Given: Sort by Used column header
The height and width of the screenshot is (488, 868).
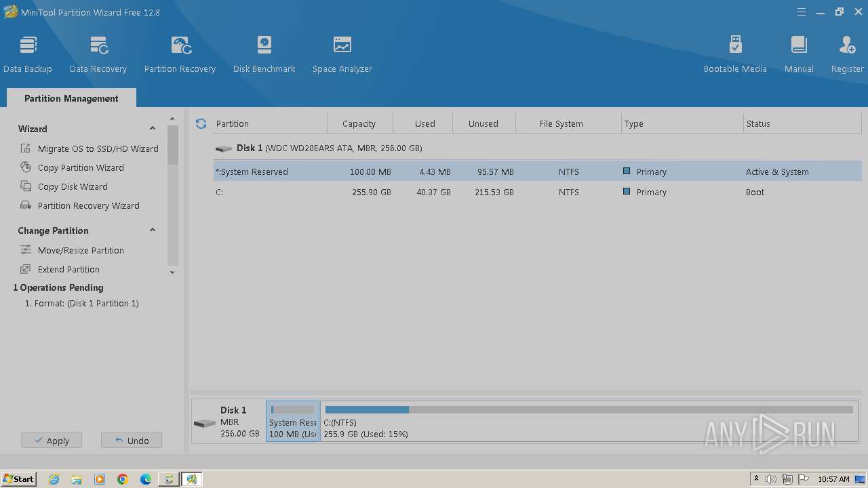Looking at the screenshot, I should pos(425,123).
